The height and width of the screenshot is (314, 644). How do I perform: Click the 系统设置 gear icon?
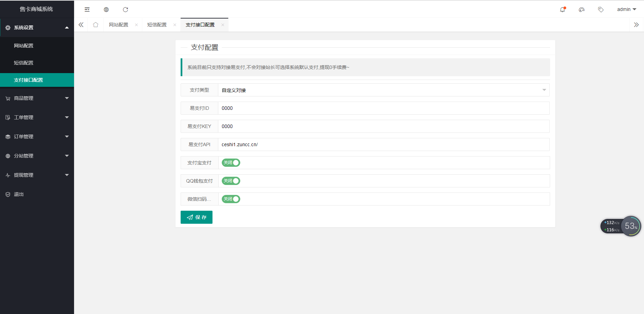point(8,27)
